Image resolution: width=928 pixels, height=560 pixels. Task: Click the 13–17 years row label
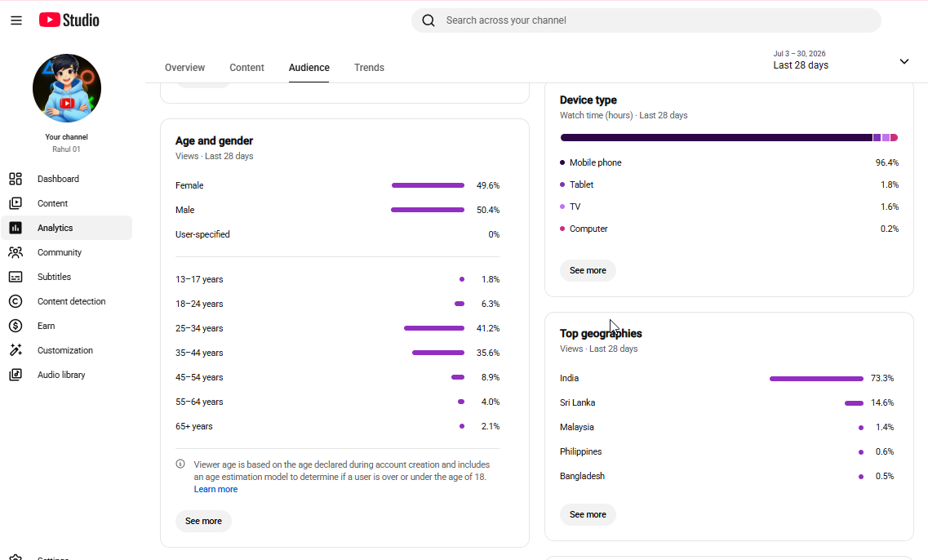coord(199,279)
